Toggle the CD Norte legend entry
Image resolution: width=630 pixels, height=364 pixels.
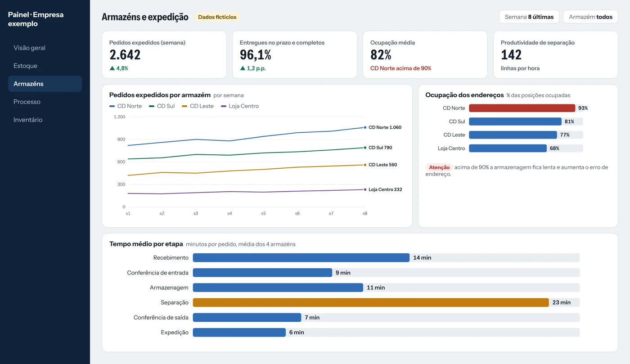126,106
